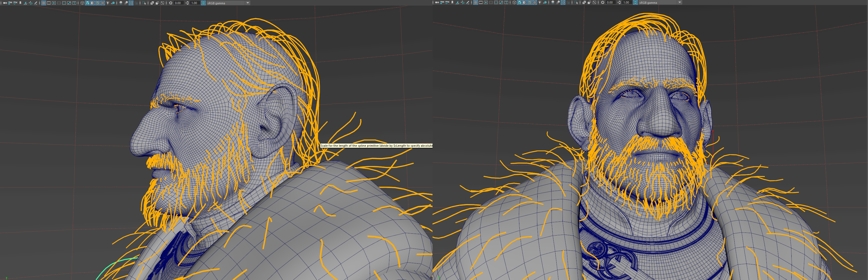Toggle view transform ON button in left viewport

[x=203, y=3]
